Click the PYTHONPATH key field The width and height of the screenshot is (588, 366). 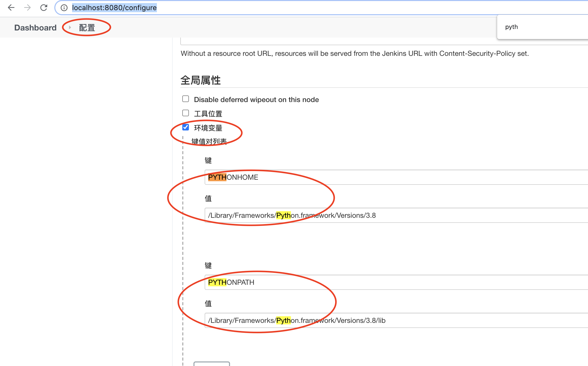(381, 282)
